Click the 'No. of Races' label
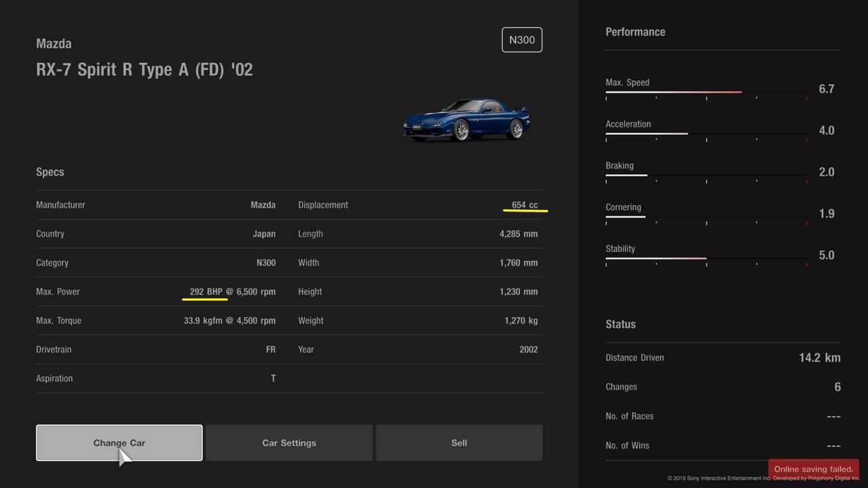This screenshot has width=868, height=488. pos(629,416)
